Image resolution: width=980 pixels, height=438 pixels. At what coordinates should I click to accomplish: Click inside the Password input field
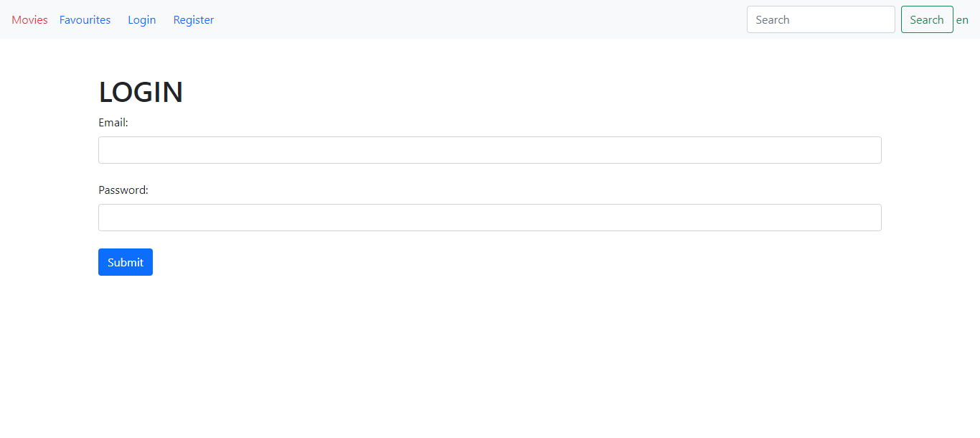pyautogui.click(x=490, y=217)
